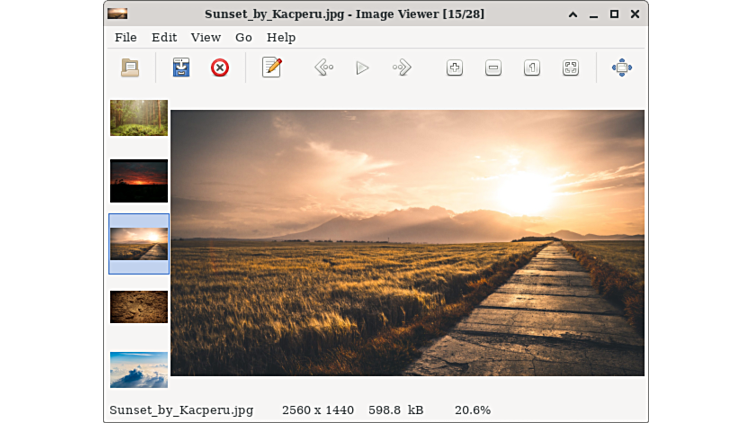Open the File menu
The height and width of the screenshot is (423, 752).
pyautogui.click(x=126, y=37)
